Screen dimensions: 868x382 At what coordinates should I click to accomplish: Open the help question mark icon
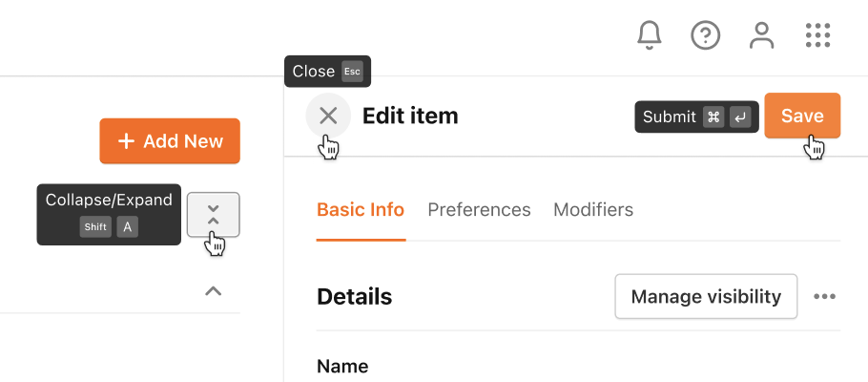point(705,36)
